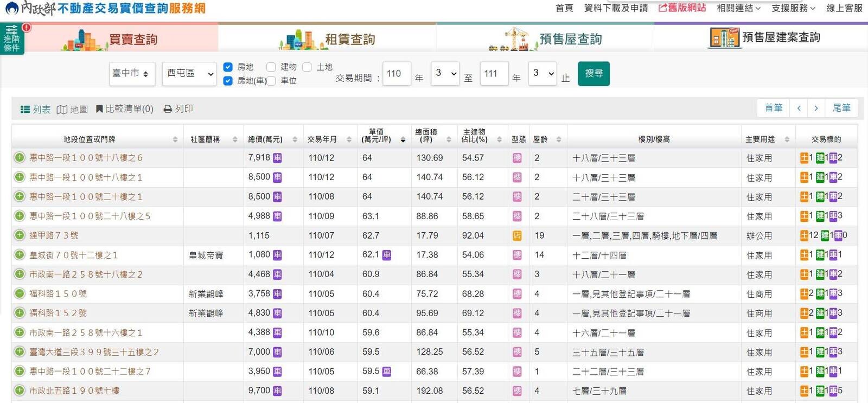Check the 建物 checkbox

[x=271, y=67]
